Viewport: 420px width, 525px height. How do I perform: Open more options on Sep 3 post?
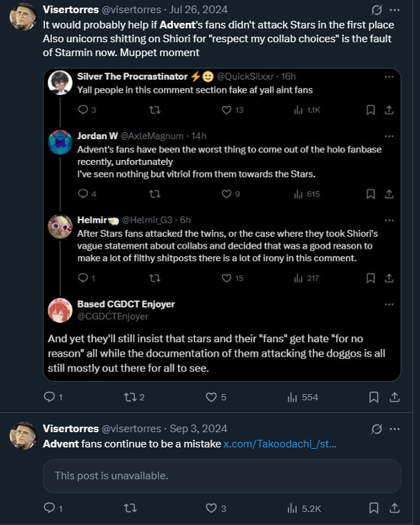tap(394, 429)
